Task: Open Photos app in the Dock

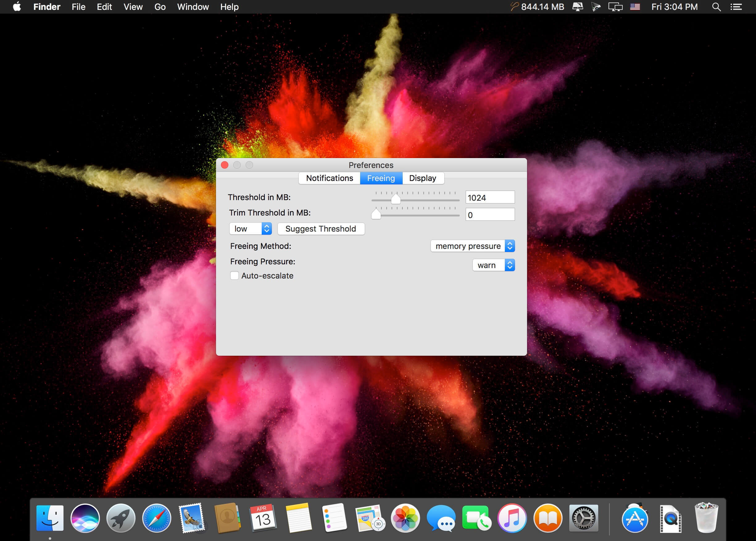Action: pyautogui.click(x=405, y=518)
